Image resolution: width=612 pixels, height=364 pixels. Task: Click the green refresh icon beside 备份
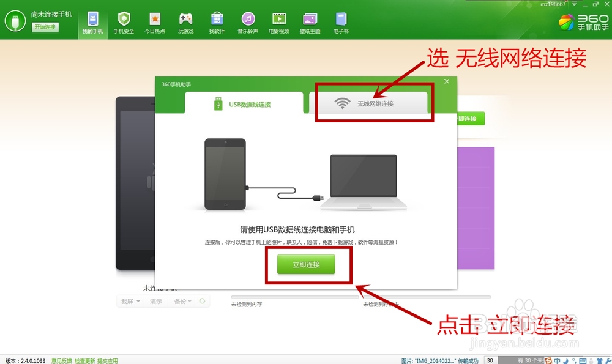coord(202,301)
